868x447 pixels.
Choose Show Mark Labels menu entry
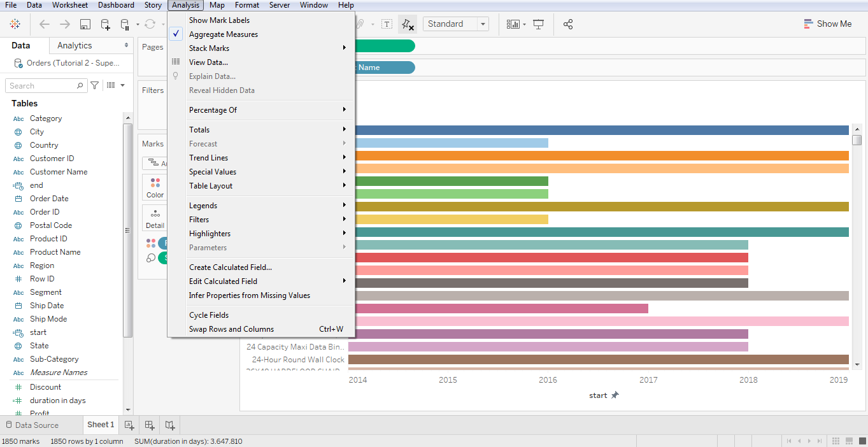(x=260, y=20)
